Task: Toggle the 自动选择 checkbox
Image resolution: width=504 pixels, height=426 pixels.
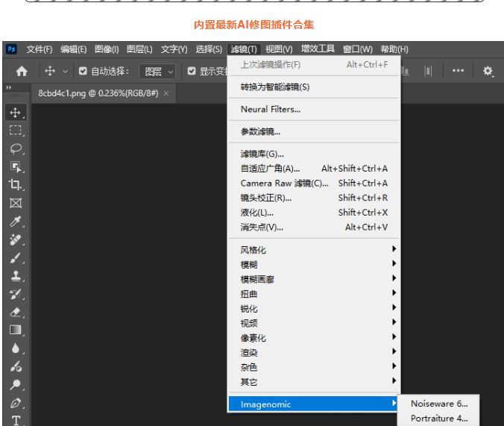Action: (83, 71)
